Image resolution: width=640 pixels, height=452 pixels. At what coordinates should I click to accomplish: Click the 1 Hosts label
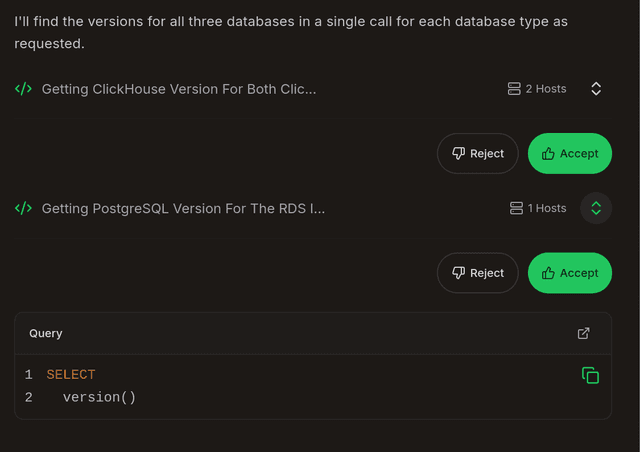547,208
